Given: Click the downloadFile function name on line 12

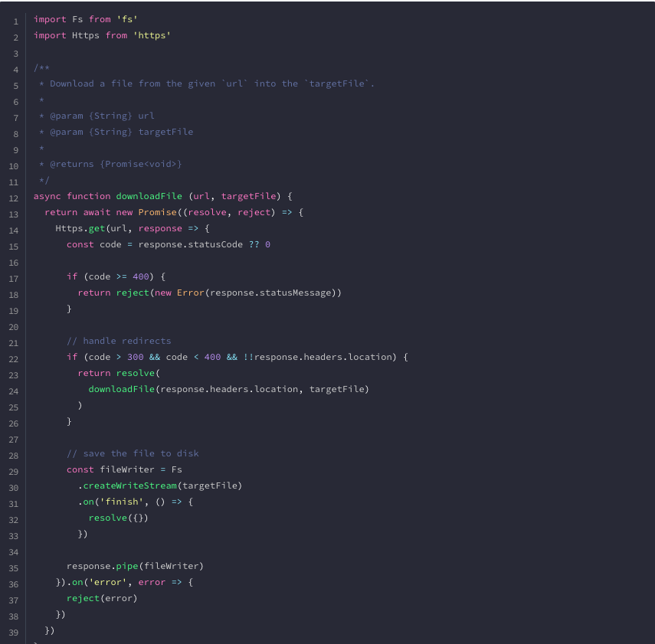Looking at the screenshot, I should (149, 196).
